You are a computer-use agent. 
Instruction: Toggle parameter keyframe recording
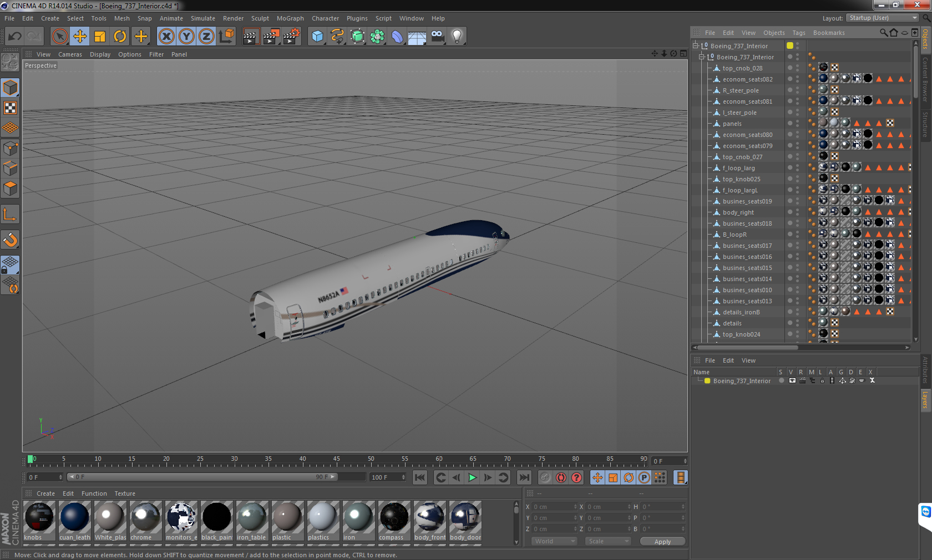click(x=644, y=477)
